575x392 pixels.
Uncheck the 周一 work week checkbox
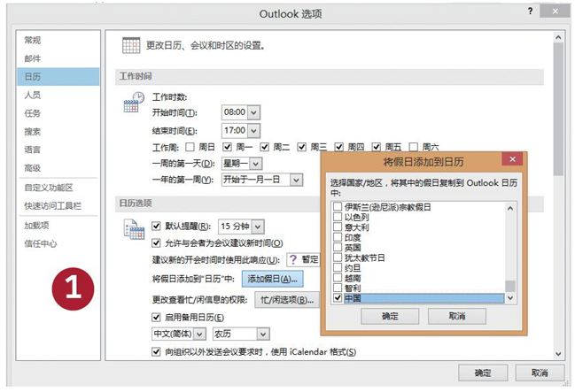[x=228, y=147]
